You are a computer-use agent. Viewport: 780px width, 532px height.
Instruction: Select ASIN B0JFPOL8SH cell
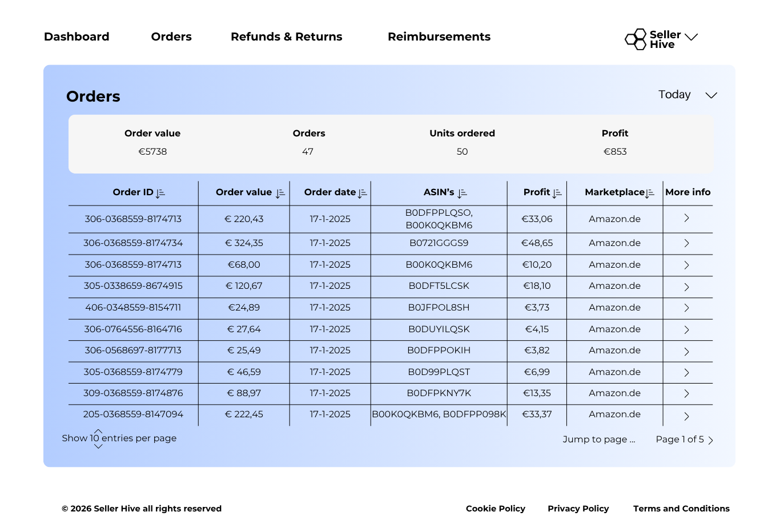click(439, 308)
